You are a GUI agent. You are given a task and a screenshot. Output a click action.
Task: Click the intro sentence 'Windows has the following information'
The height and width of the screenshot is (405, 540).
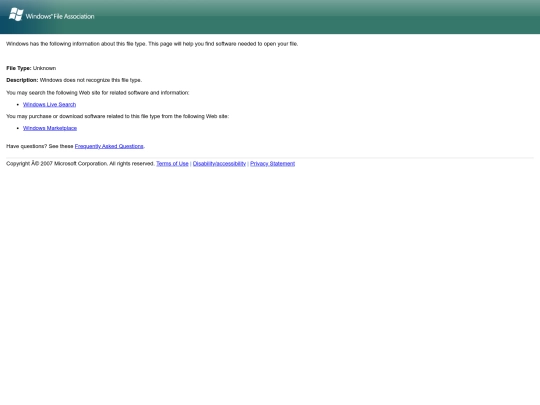(x=152, y=44)
